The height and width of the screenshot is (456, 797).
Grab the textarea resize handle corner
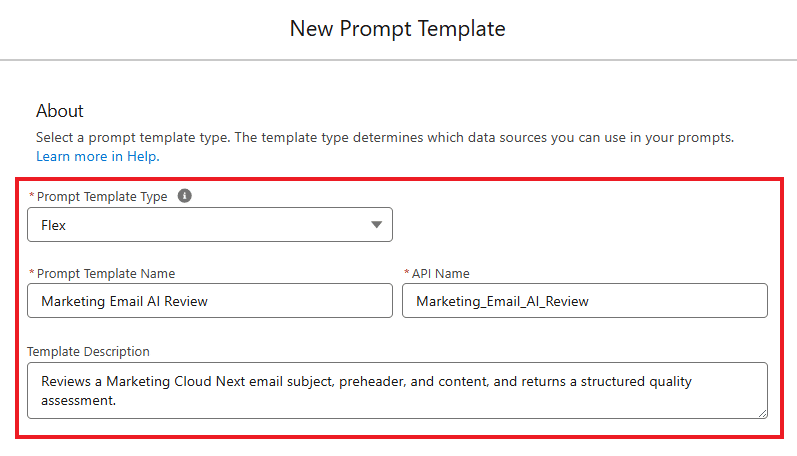762,414
